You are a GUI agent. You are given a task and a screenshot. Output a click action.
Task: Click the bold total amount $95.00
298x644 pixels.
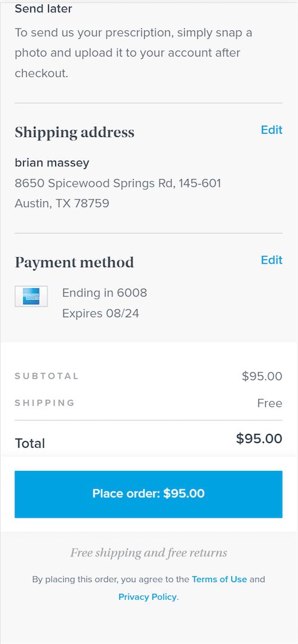tap(259, 439)
